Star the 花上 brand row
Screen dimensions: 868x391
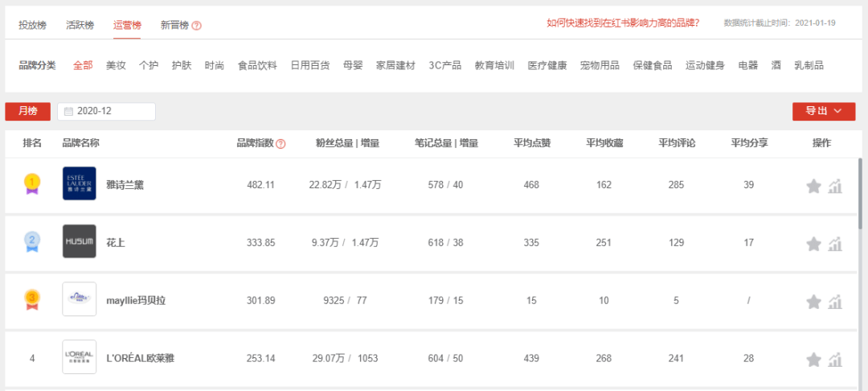(x=813, y=243)
